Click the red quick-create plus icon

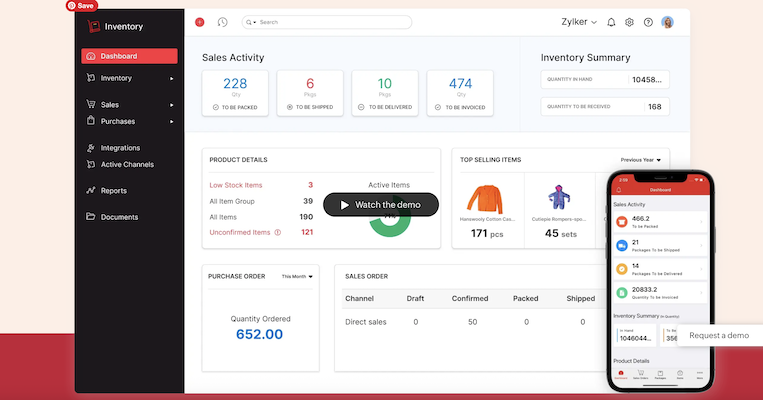200,22
